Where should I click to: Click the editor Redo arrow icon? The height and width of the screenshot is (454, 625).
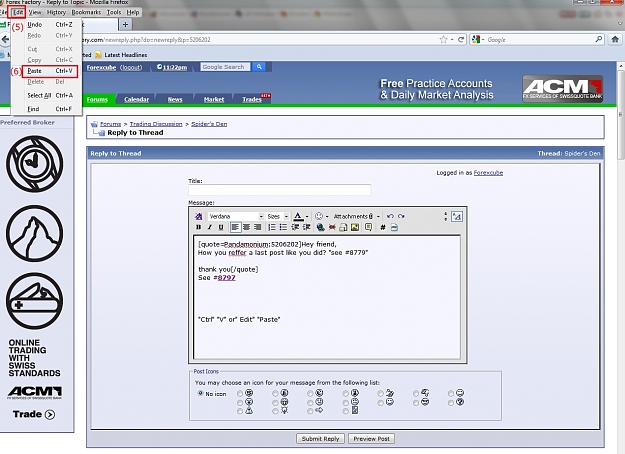point(401,216)
